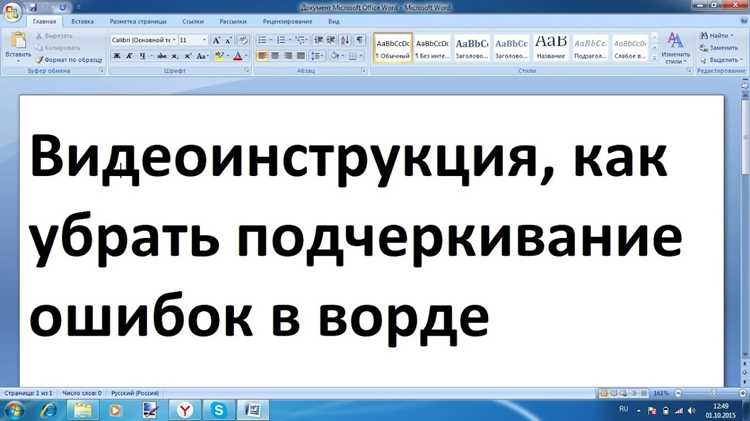Click the Shrink Font icon
Image resolution: width=750 pixels, height=421 pixels.
pyautogui.click(x=228, y=40)
